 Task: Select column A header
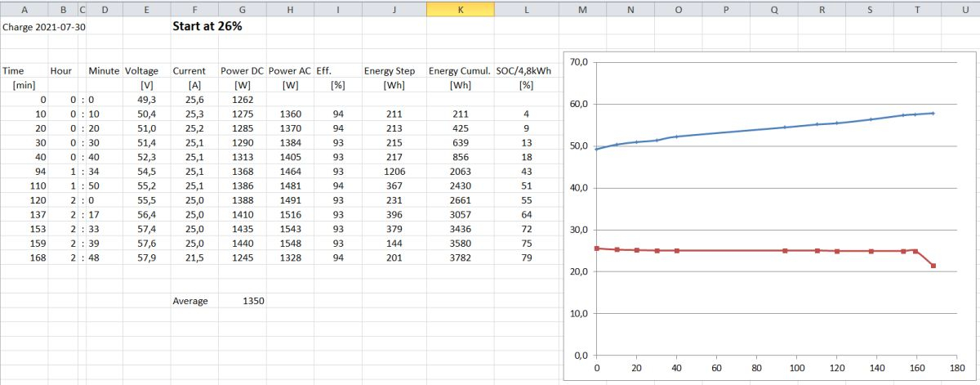tap(22, 10)
